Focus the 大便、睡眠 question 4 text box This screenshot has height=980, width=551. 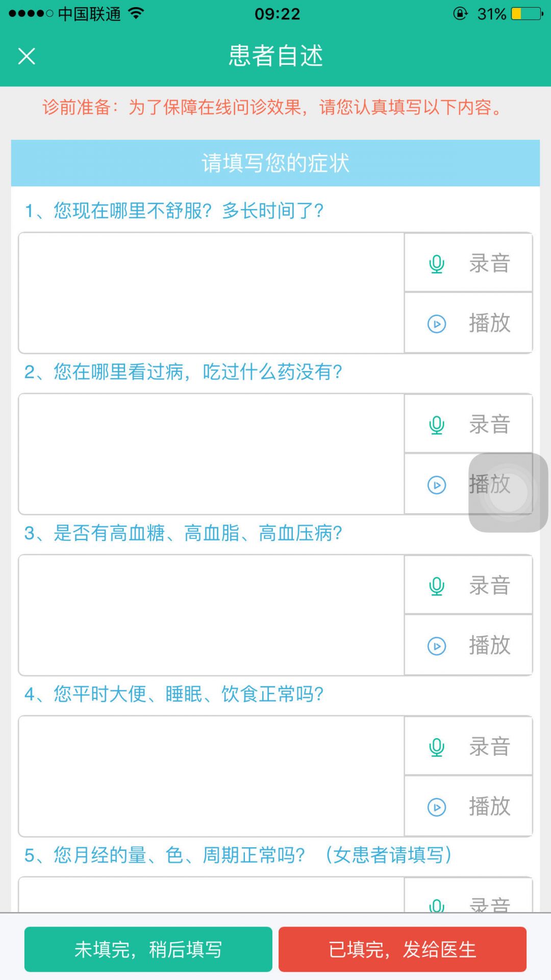pyautogui.click(x=211, y=776)
